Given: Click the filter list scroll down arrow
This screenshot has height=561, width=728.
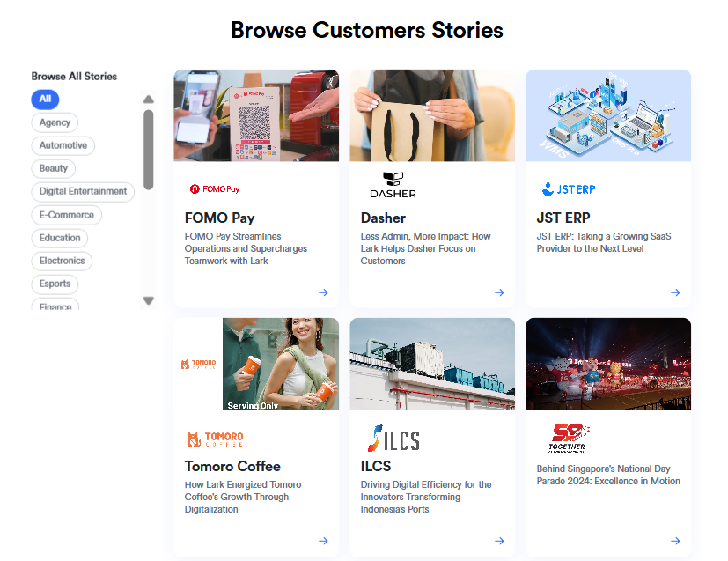Looking at the screenshot, I should pos(149,301).
